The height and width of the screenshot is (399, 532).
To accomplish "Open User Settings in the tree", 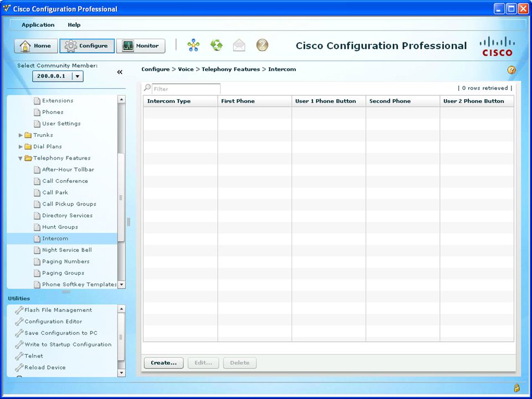I will point(62,124).
